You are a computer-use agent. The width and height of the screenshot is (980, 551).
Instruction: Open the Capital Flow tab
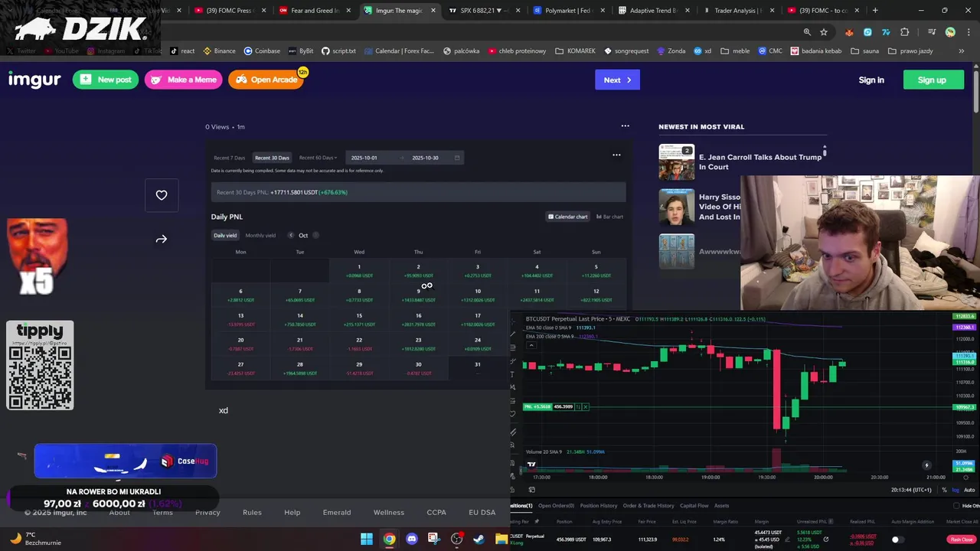[694, 506]
